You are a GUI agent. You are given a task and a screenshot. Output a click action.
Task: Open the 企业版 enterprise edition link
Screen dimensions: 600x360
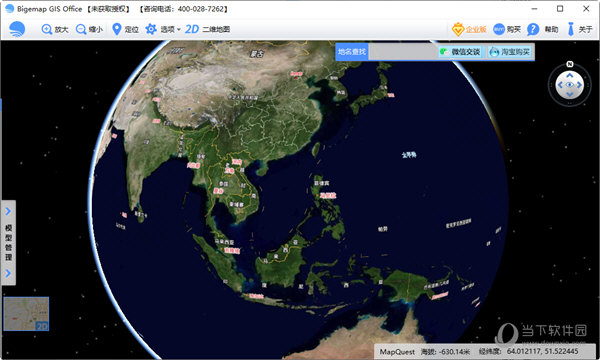[469, 29]
